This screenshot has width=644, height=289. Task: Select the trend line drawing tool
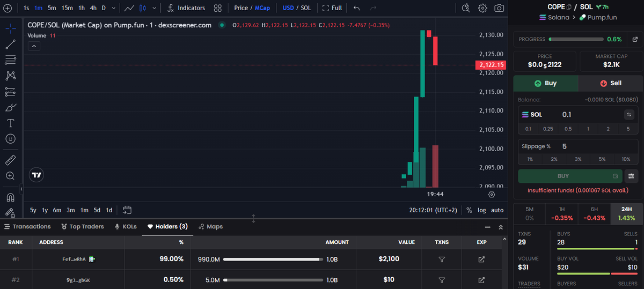click(10, 44)
